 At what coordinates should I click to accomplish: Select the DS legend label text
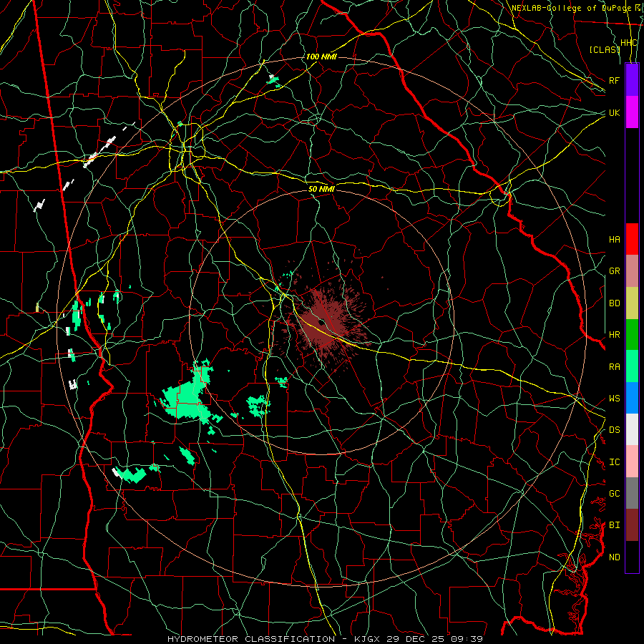[x=614, y=429]
